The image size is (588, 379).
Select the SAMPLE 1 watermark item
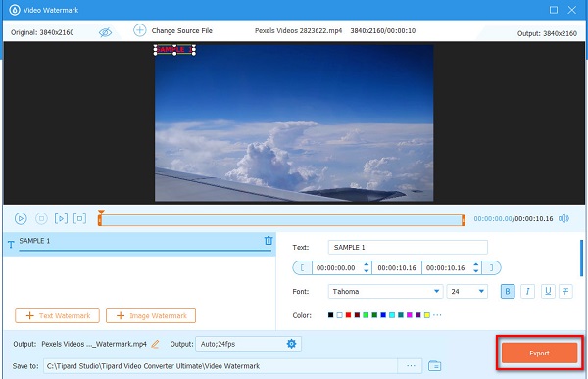[139, 244]
